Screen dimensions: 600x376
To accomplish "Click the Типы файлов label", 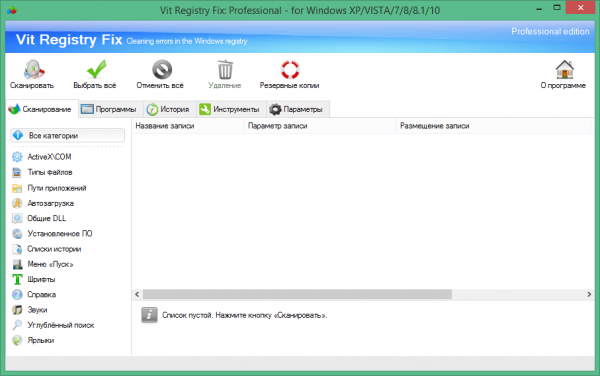I will pyautogui.click(x=50, y=173).
